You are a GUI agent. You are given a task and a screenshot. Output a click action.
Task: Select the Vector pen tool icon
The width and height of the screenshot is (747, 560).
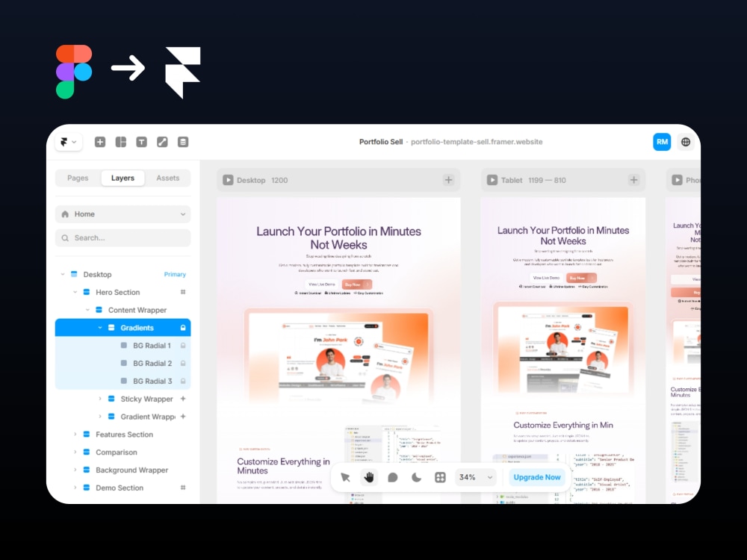[162, 142]
